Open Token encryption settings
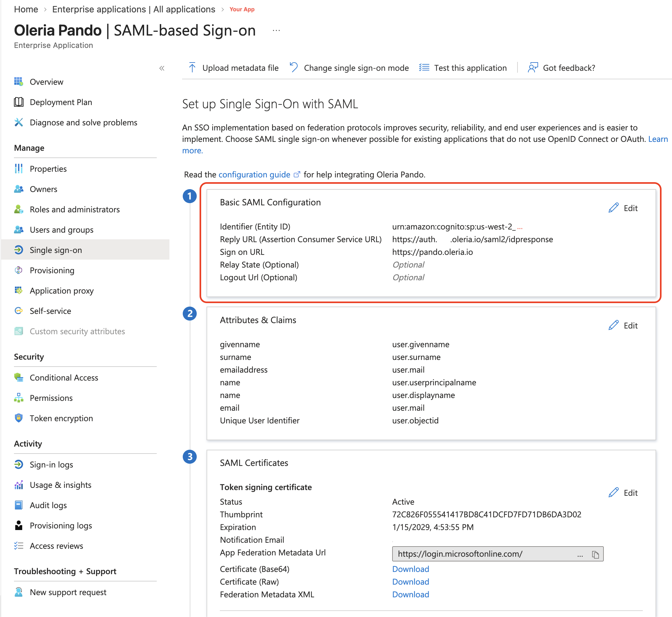Image resolution: width=672 pixels, height=617 pixels. point(61,418)
